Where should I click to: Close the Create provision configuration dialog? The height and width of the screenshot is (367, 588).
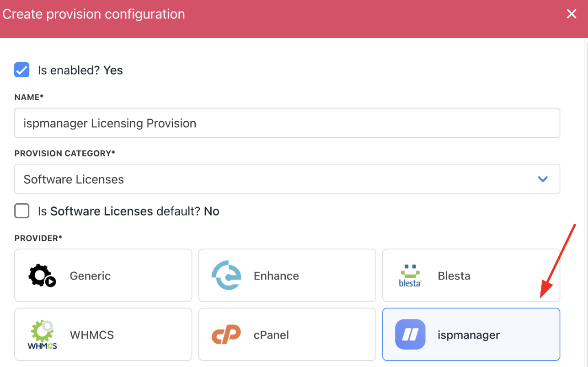(572, 14)
